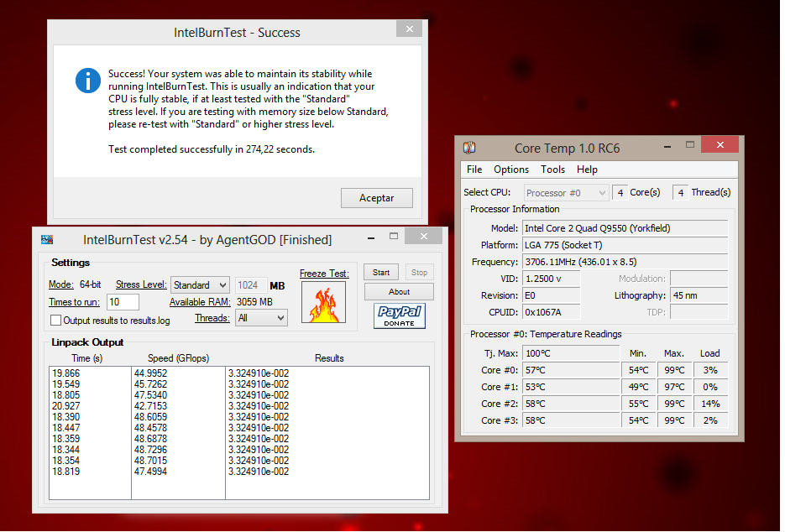Click the Mode label in Settings
The width and height of the screenshot is (785, 532).
pos(60,284)
